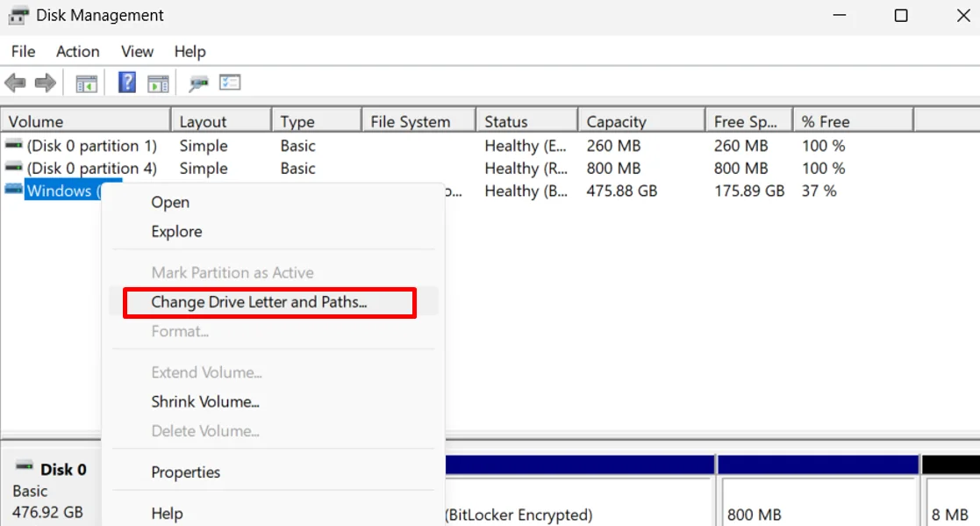Open Properties from the context menu
The width and height of the screenshot is (980, 526).
186,472
